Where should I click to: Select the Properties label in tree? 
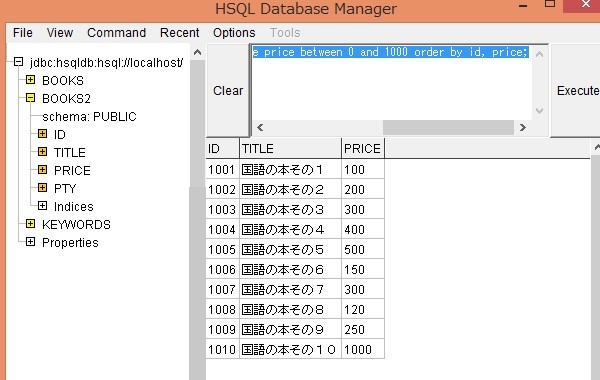[70, 243]
